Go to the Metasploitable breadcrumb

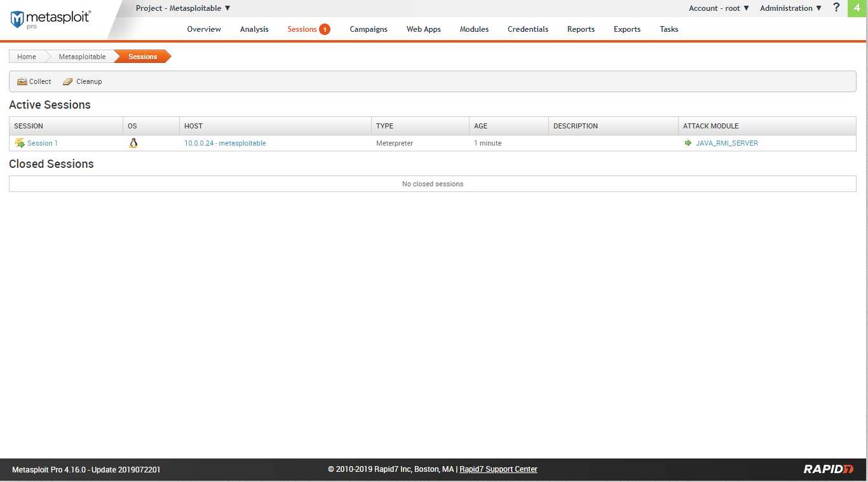83,57
